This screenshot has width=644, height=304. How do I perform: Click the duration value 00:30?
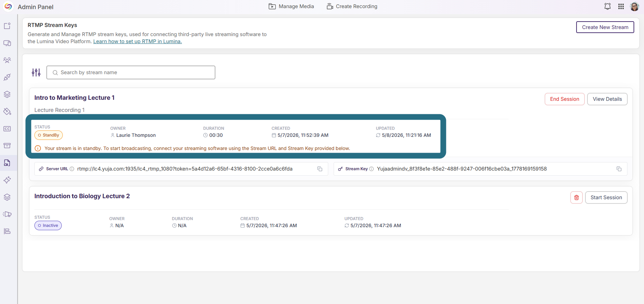[216, 135]
